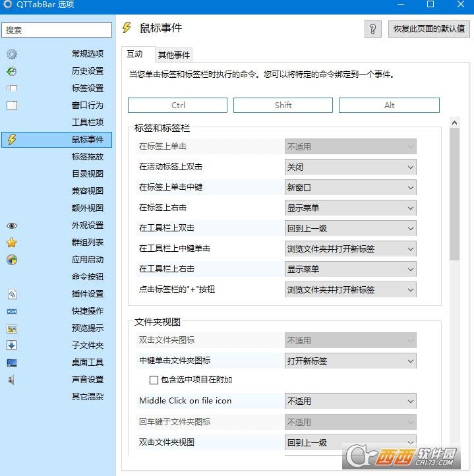The height and width of the screenshot is (476, 474).
Task: Click the monitor icon beside 桌面工具
Action: click(12, 363)
